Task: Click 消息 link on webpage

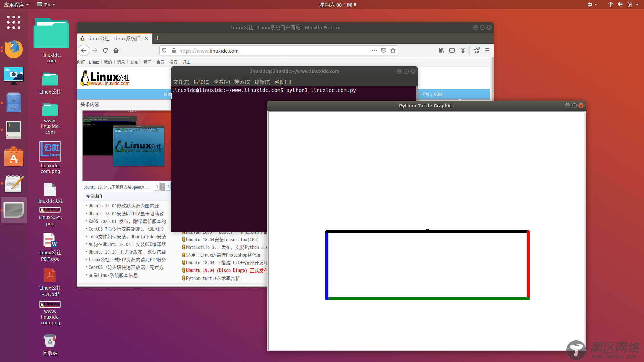Action: (x=121, y=62)
